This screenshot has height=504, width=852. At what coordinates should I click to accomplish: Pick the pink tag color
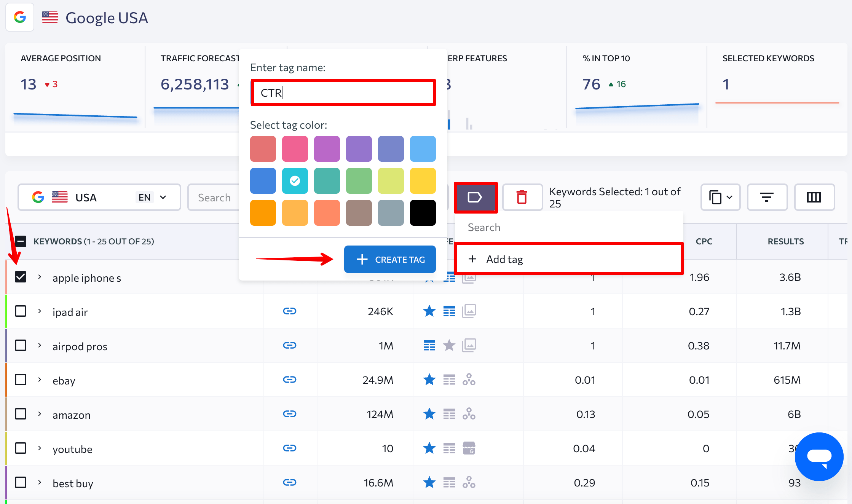295,149
